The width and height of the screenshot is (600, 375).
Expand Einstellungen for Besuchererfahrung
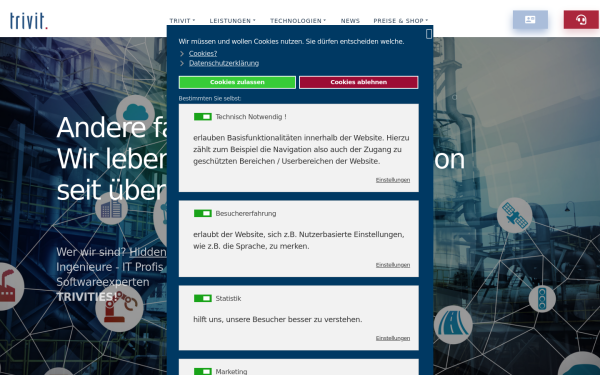click(x=393, y=265)
